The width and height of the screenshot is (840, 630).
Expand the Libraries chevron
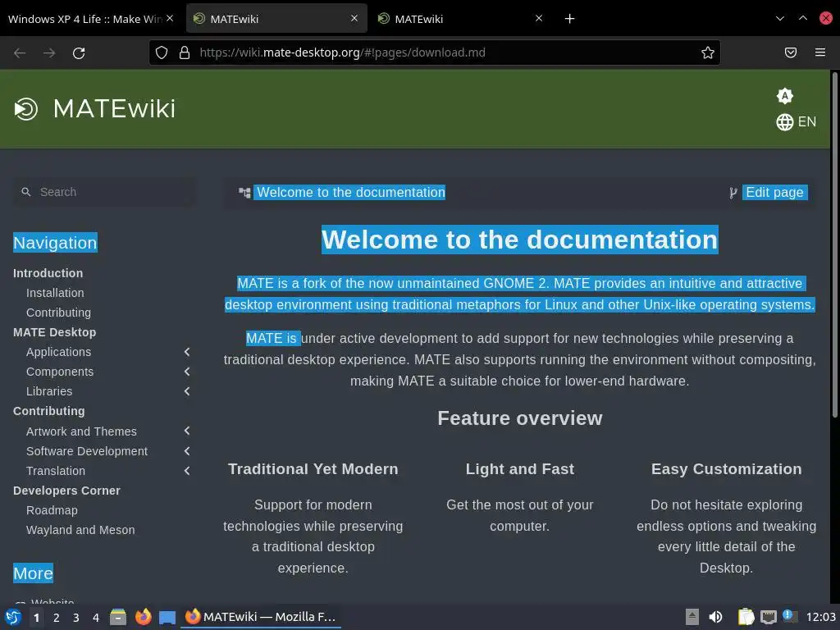click(187, 391)
